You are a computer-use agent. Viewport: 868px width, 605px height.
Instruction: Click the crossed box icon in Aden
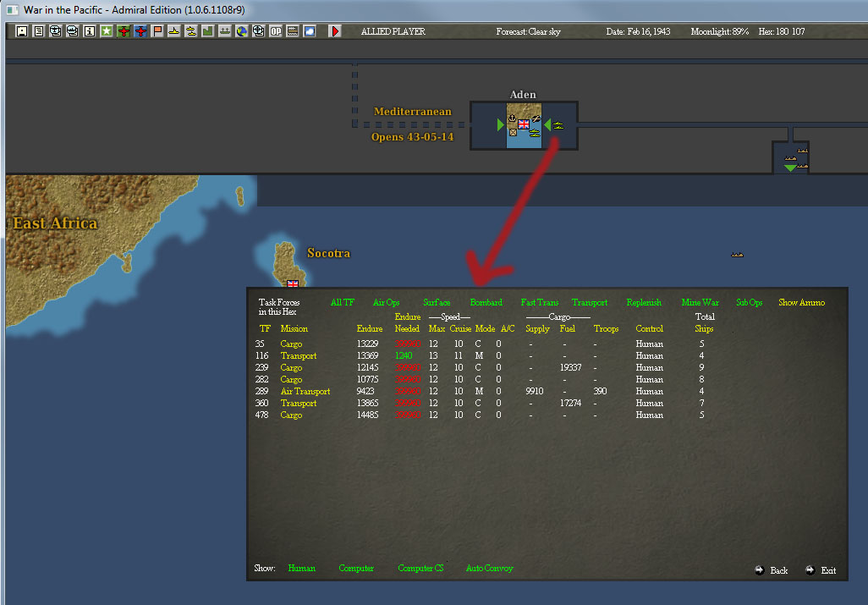click(x=514, y=132)
